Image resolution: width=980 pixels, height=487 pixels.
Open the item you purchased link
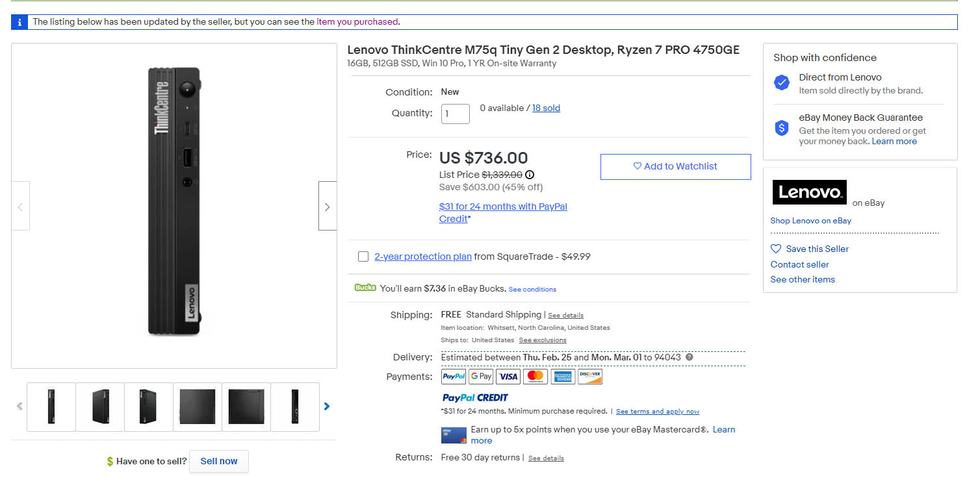point(357,22)
